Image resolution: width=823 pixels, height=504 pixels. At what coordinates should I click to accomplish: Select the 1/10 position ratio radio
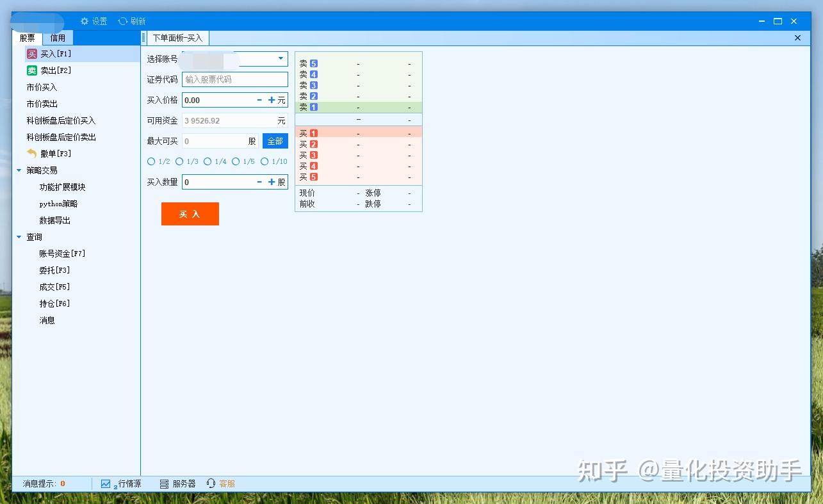[265, 161]
